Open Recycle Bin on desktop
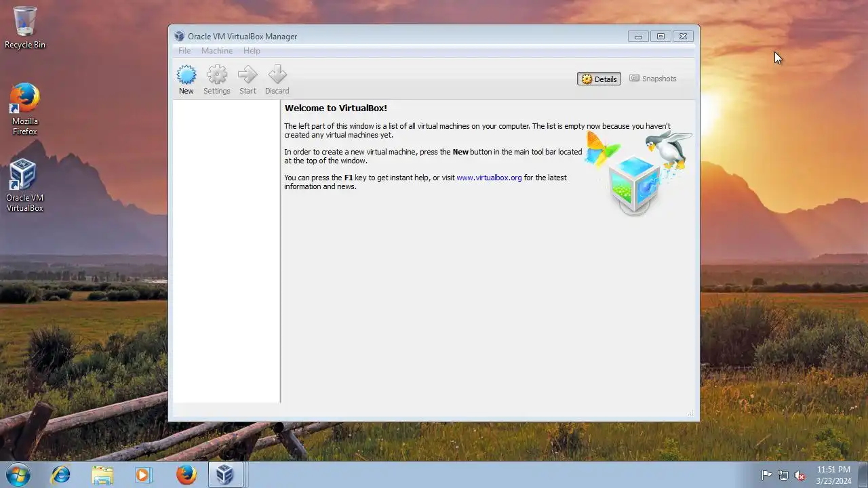The width and height of the screenshot is (868, 488). [x=25, y=28]
